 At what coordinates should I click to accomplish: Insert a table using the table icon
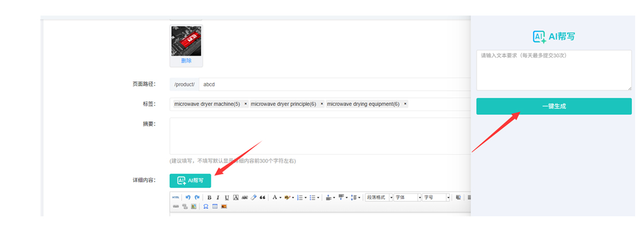214,206
